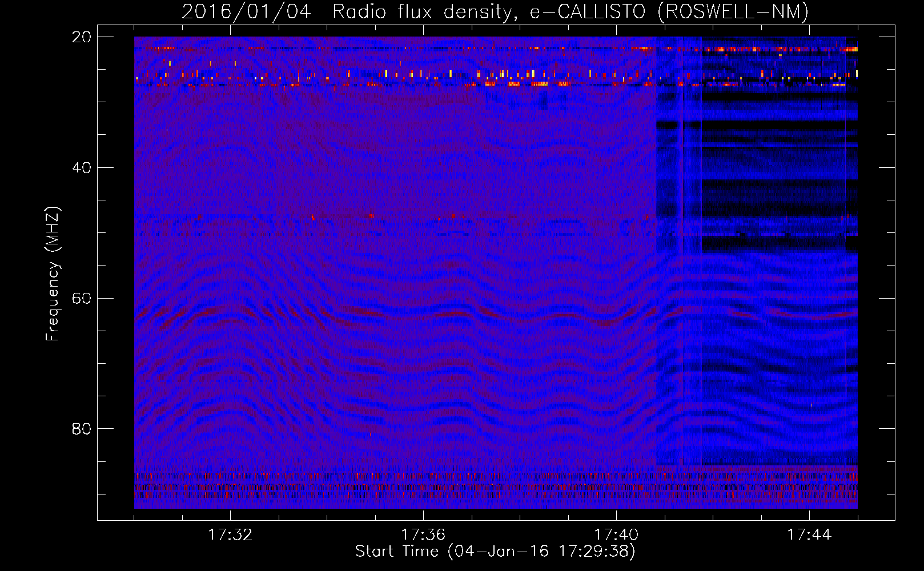The height and width of the screenshot is (571, 924).
Task: Click the 80 MHz frequency tick label
Action: coord(82,429)
